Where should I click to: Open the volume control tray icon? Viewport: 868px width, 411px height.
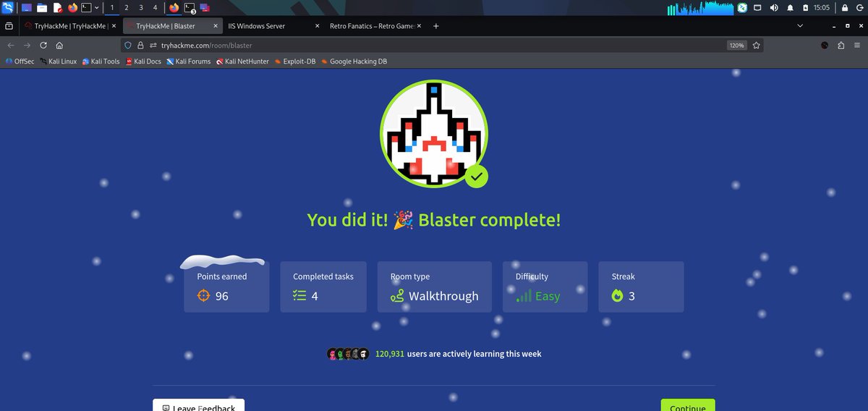774,8
